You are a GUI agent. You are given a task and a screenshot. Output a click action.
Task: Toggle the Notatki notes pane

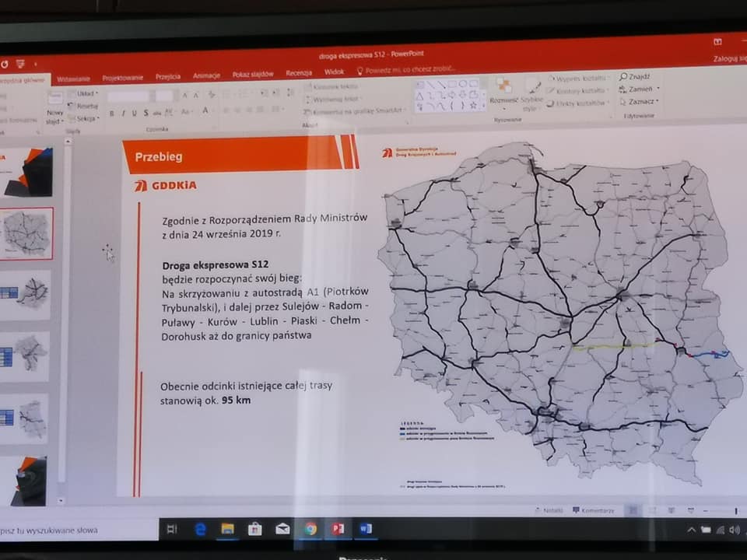549,510
